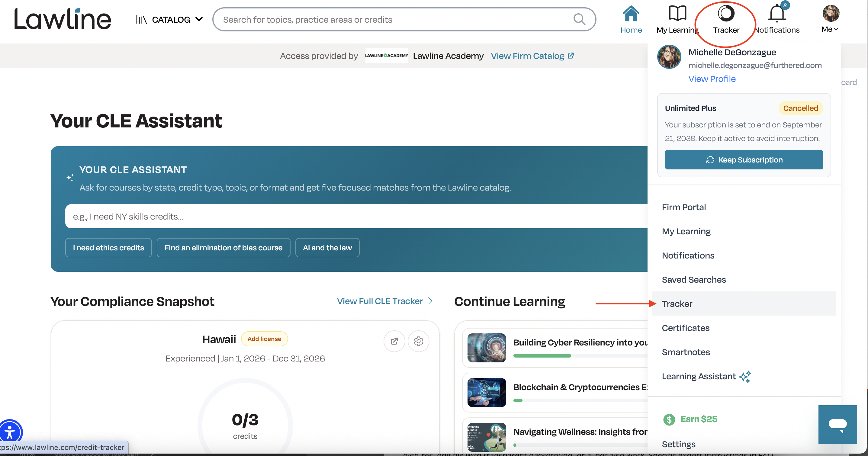The image size is (868, 456).
Task: Click Michelle DeGonzague's profile photo in menu
Action: point(669,57)
